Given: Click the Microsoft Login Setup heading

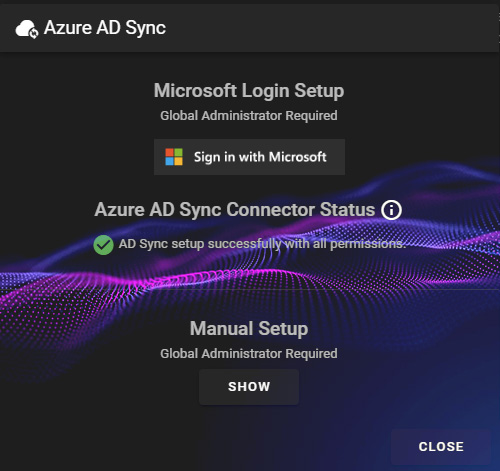Looking at the screenshot, I should pyautogui.click(x=249, y=91).
